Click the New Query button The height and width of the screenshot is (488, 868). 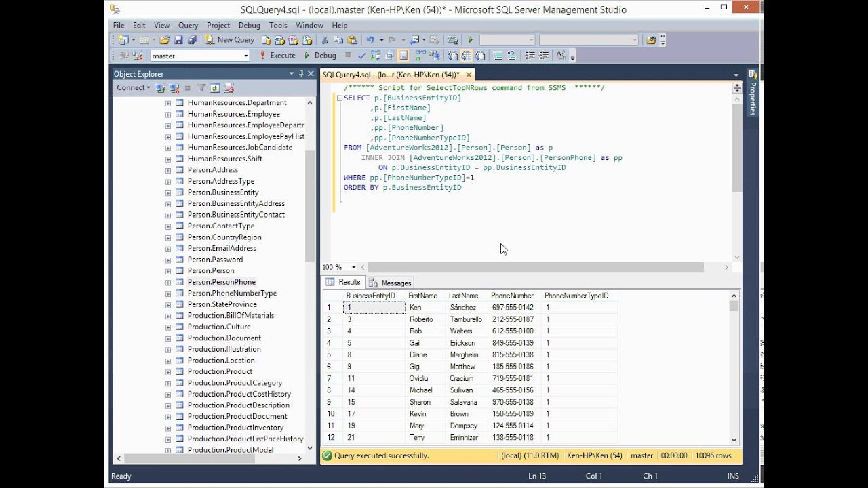[230, 40]
